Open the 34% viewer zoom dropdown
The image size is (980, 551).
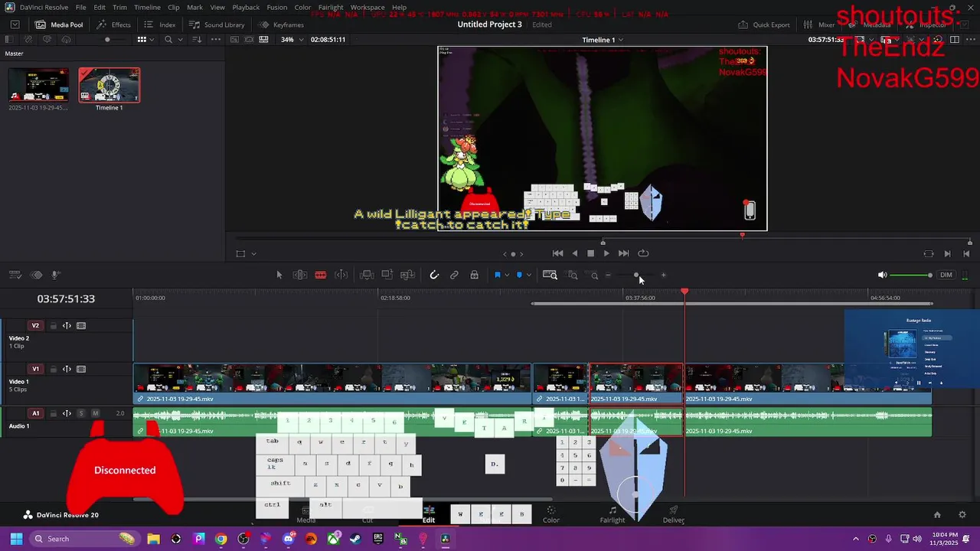(x=291, y=39)
